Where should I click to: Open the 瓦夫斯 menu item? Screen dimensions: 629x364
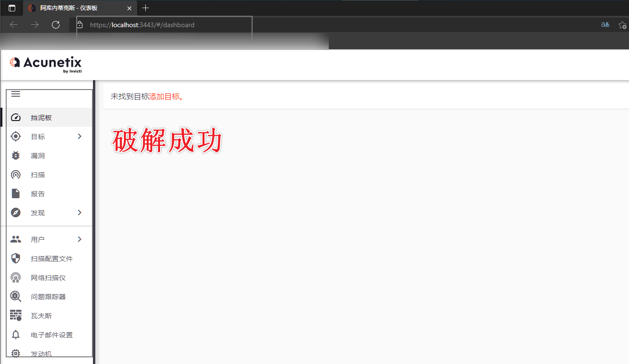click(x=47, y=316)
